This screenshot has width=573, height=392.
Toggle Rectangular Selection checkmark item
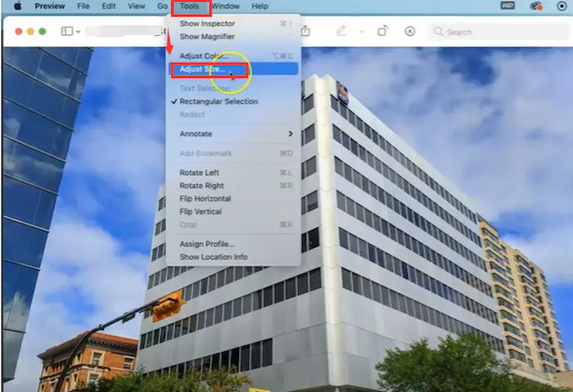233,101
